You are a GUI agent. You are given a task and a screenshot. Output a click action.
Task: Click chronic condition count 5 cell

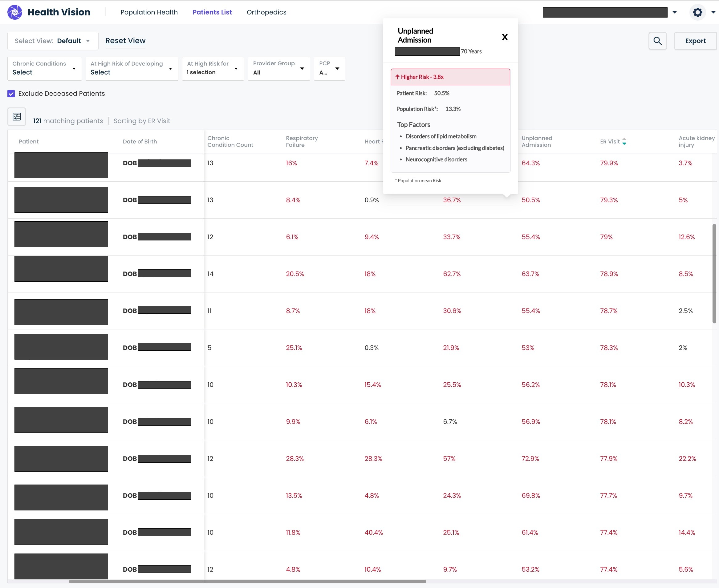pyautogui.click(x=209, y=348)
